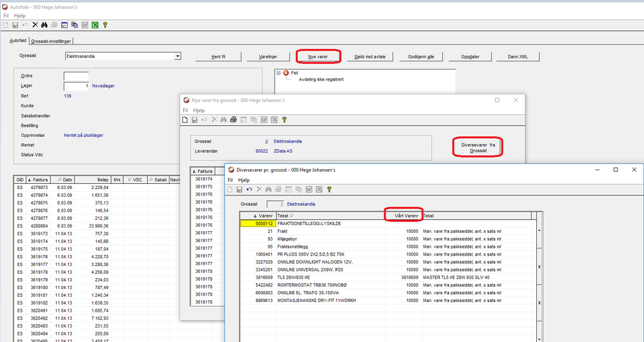Open the Hjelp menu in Diversevarer window
Image resolution: width=644 pixels, height=342 pixels.
[x=244, y=180]
